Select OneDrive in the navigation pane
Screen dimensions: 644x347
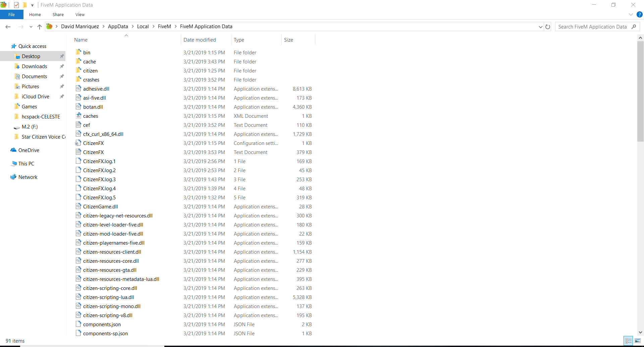[29, 150]
